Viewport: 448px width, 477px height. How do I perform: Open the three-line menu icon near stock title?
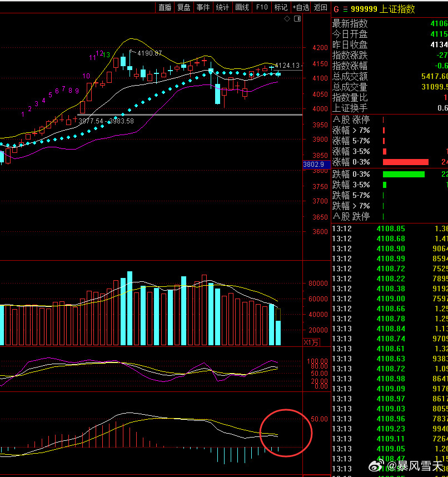click(x=345, y=9)
